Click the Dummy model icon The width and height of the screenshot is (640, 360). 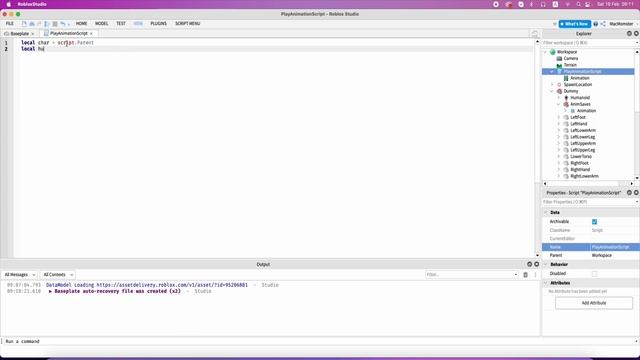[x=559, y=91]
